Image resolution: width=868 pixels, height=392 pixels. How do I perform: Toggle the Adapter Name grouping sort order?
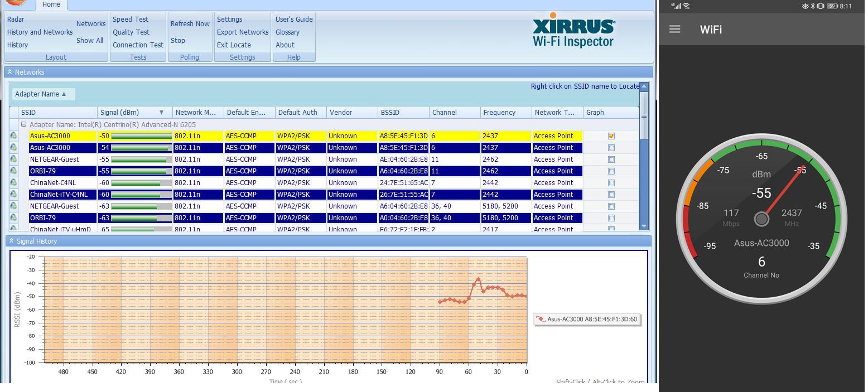coord(44,94)
